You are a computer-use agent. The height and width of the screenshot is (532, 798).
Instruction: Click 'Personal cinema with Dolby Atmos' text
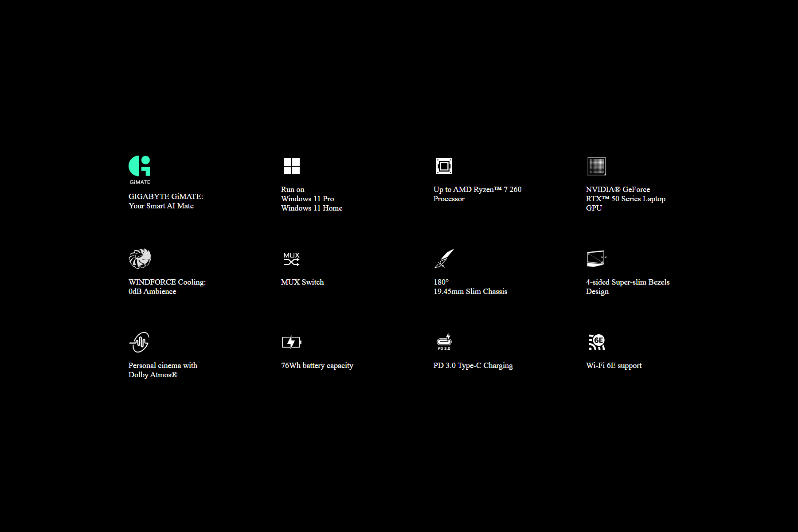coord(163,370)
